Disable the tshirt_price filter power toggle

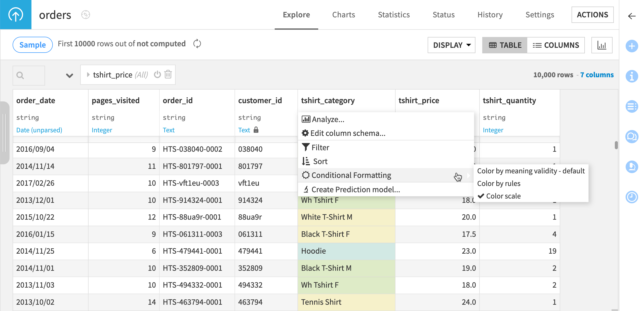(x=157, y=74)
